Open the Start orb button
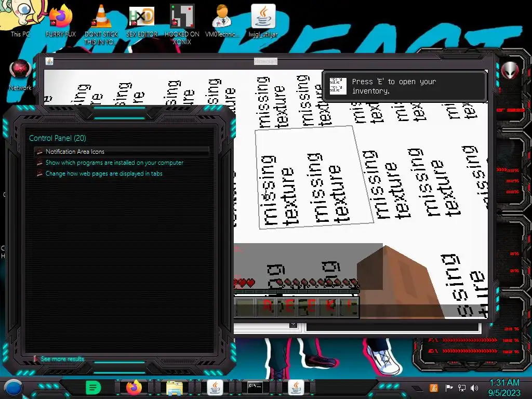This screenshot has height=399, width=532. click(x=13, y=389)
